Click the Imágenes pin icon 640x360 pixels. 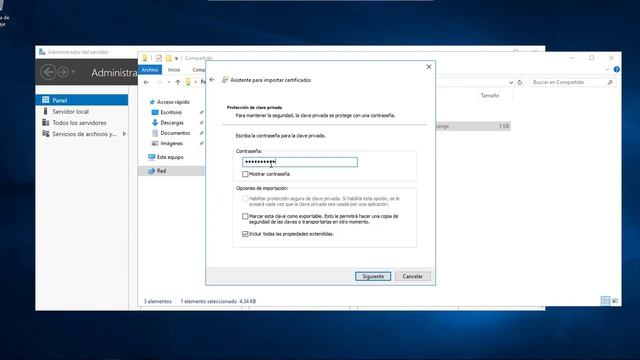click(x=201, y=143)
